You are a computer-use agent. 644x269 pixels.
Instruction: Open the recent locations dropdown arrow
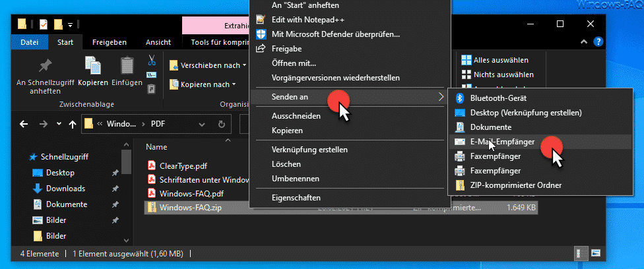pos(59,124)
